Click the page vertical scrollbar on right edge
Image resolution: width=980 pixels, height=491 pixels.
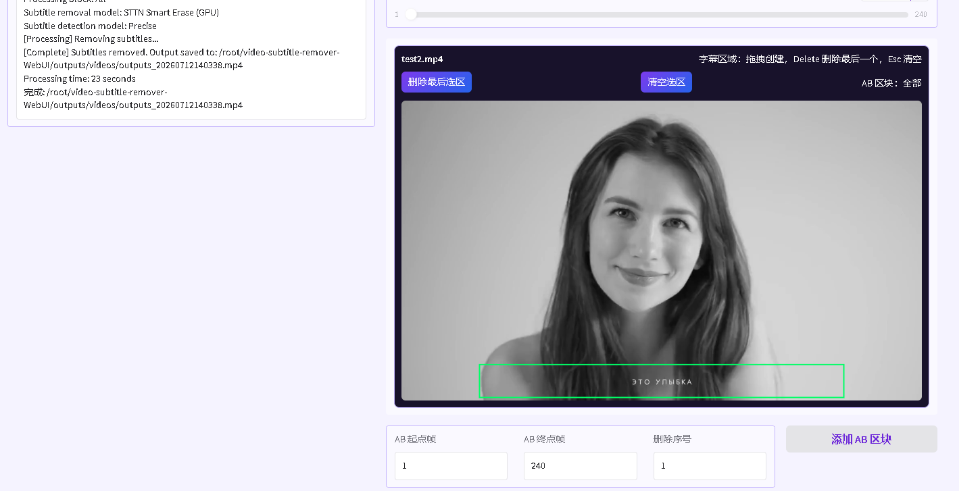pyautogui.click(x=969, y=245)
